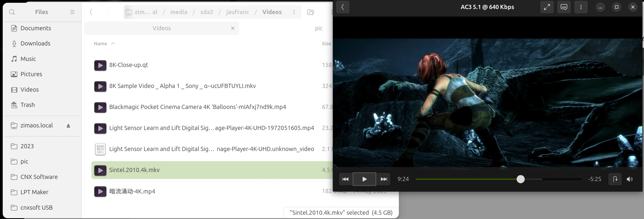The image size is (644, 219).
Task: Switch to the pic tab
Action: (319, 28)
